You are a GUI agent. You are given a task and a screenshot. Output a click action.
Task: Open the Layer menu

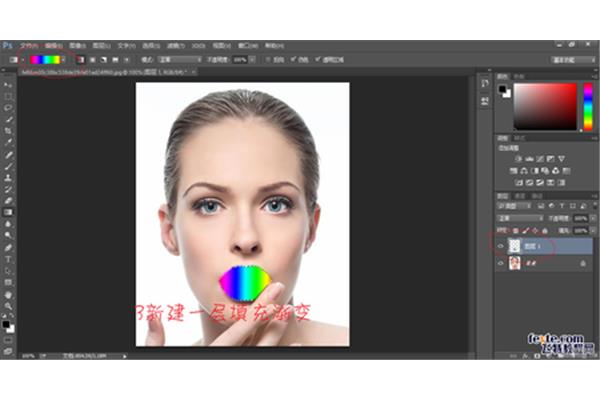(x=101, y=46)
